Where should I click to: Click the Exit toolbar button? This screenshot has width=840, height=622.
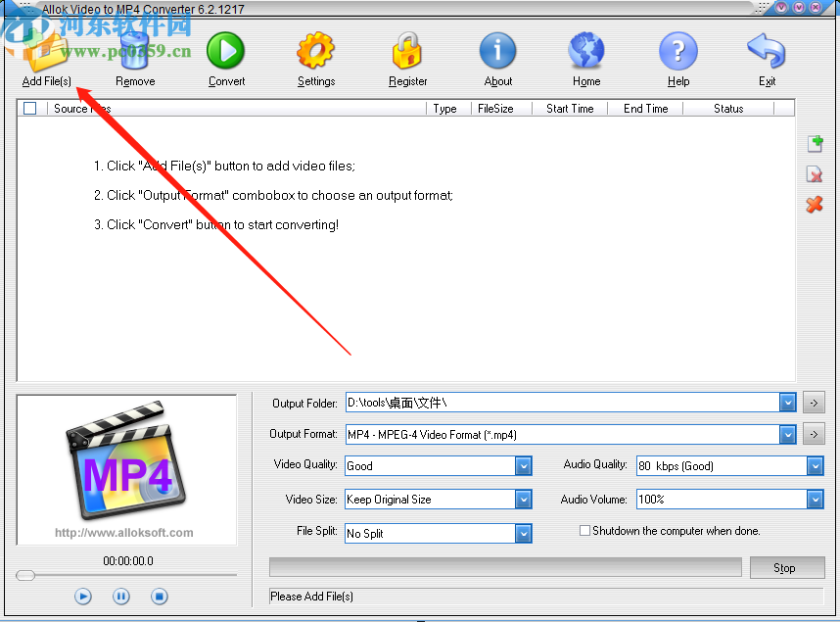[767, 51]
